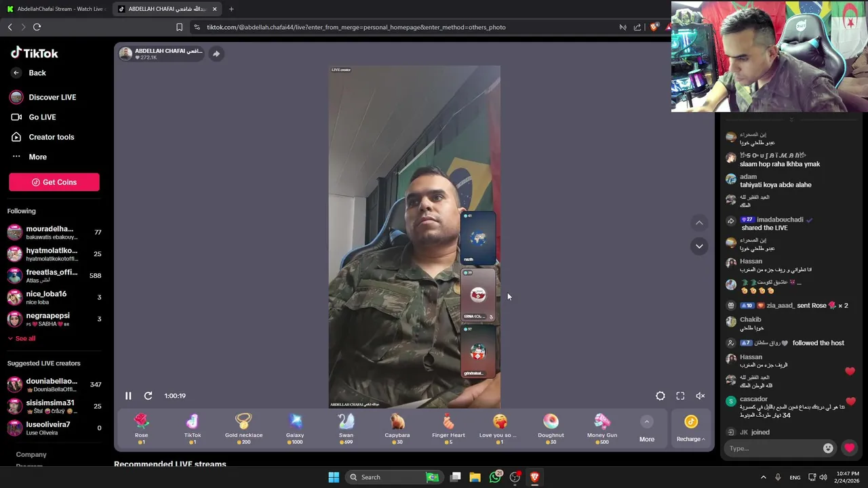Open WhatsApp from the taskbar
This screenshot has width=868, height=488.
click(496, 477)
